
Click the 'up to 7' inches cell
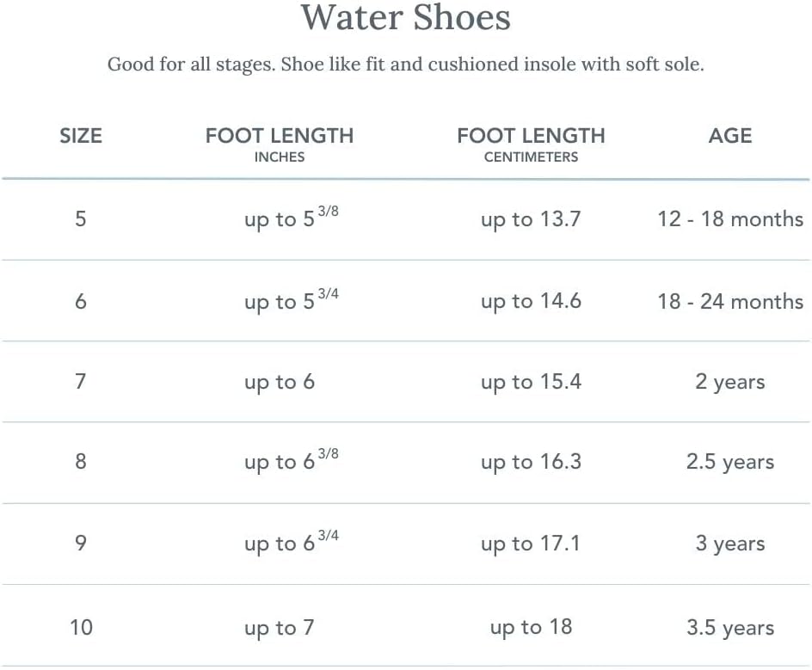(280, 629)
